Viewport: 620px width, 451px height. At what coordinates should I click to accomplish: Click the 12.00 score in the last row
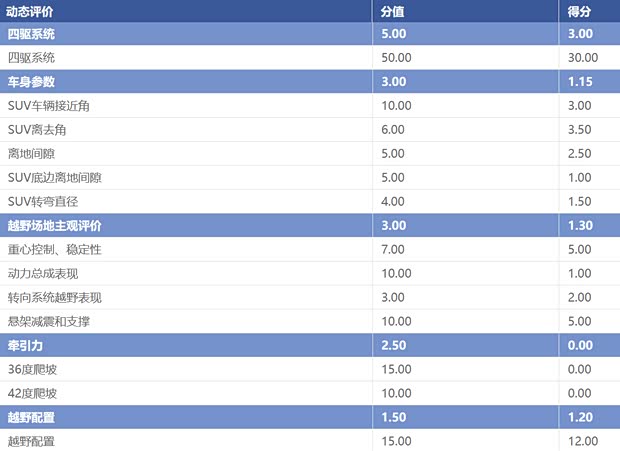[x=582, y=440]
